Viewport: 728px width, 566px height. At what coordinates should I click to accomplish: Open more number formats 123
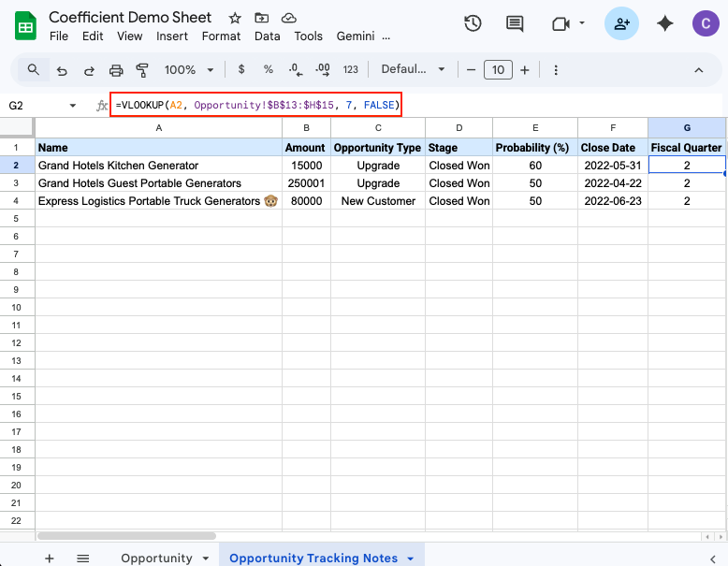pyautogui.click(x=350, y=69)
